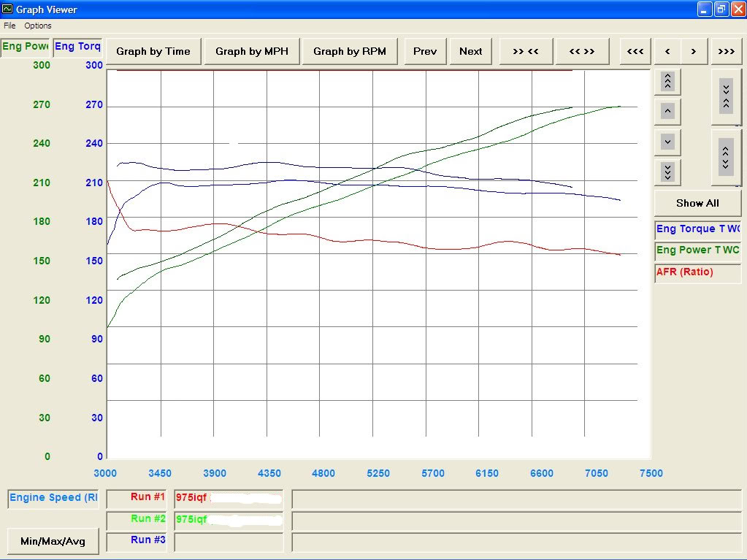The width and height of the screenshot is (747, 560).
Task: Click the single down-arrow scale button
Action: [666, 142]
